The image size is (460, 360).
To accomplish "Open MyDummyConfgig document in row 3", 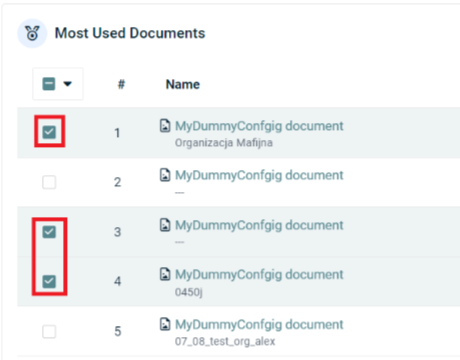I will tap(259, 225).
